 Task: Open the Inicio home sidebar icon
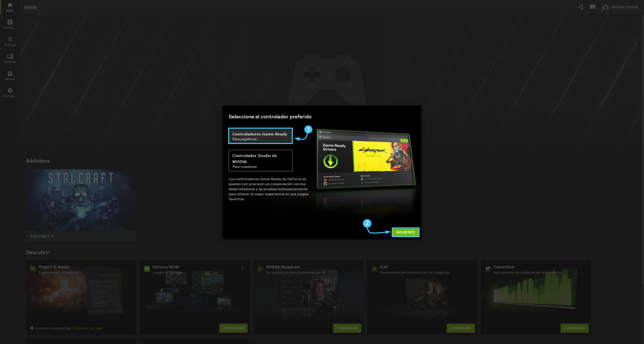(10, 7)
